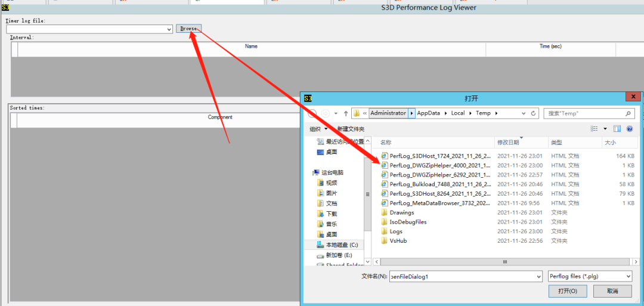Refresh the Temp folder listing

tap(534, 113)
